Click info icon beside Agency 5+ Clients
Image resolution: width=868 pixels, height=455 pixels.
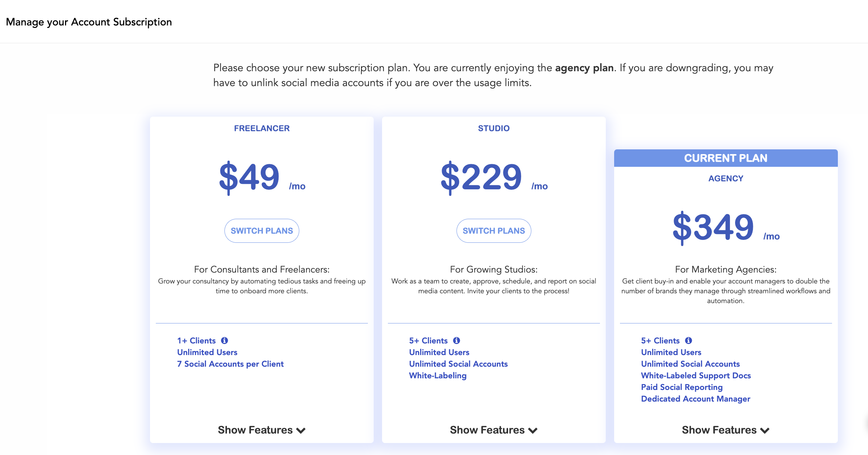[689, 341]
